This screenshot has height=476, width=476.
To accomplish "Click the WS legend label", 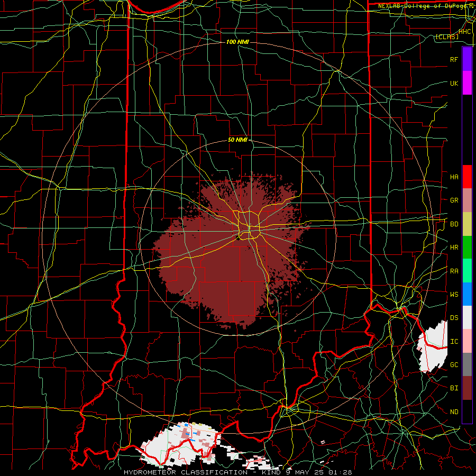I will pos(454,295).
